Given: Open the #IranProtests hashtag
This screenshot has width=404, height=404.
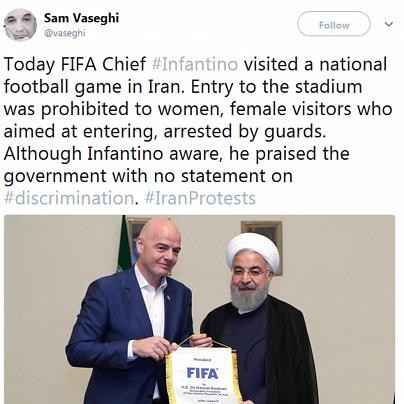Looking at the screenshot, I should [200, 198].
